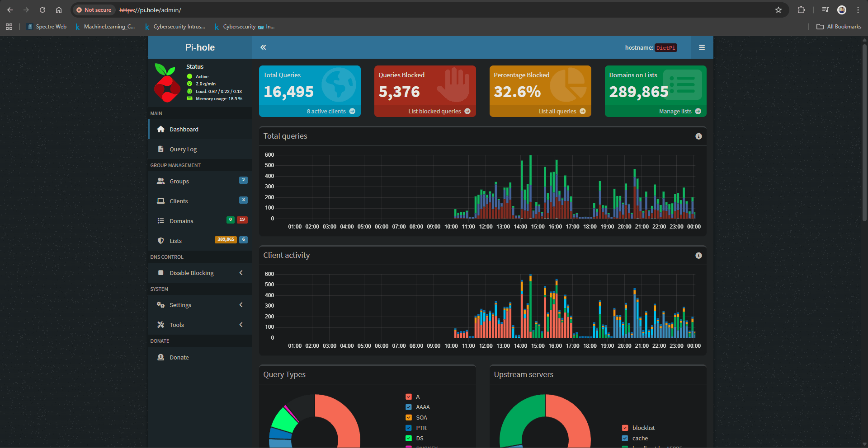The width and height of the screenshot is (868, 448).
Task: Collapse the sidebar with the double-chevron
Action: [x=263, y=47]
